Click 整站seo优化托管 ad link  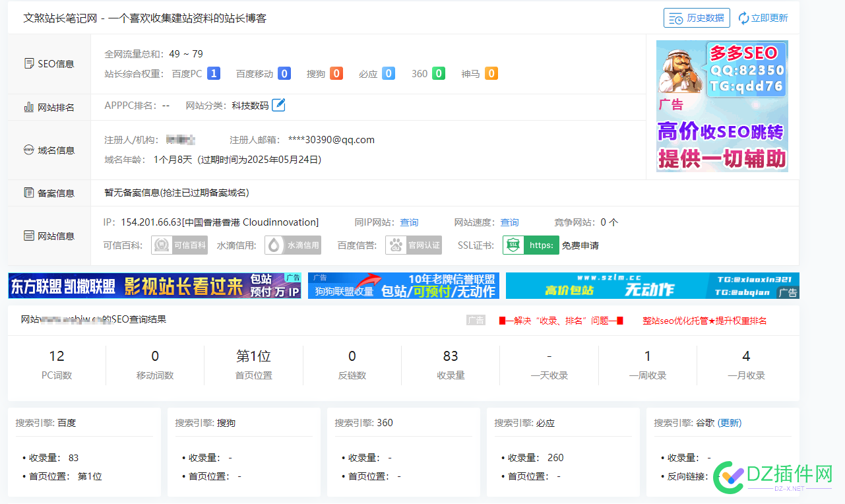[x=704, y=321]
